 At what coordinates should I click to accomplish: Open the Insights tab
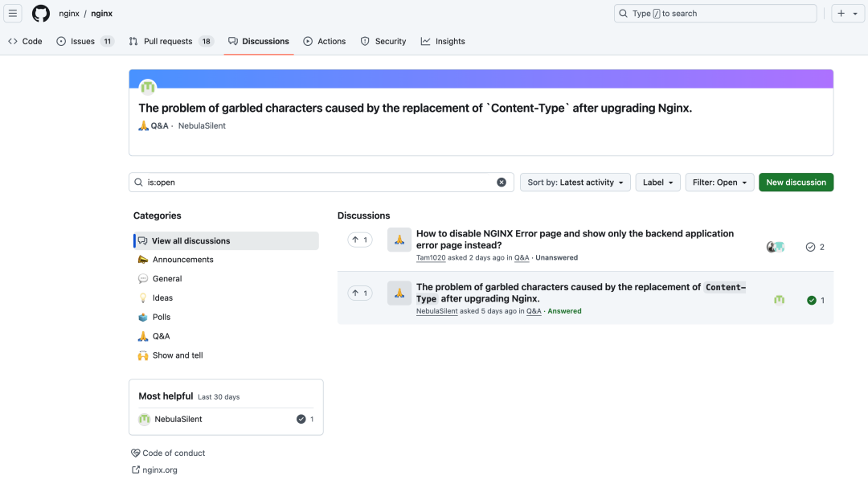[443, 41]
